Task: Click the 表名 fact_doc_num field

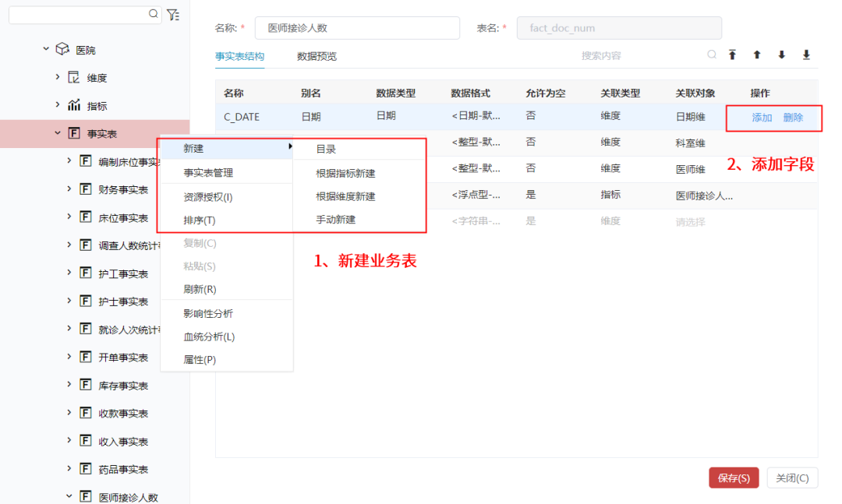Action: click(619, 28)
